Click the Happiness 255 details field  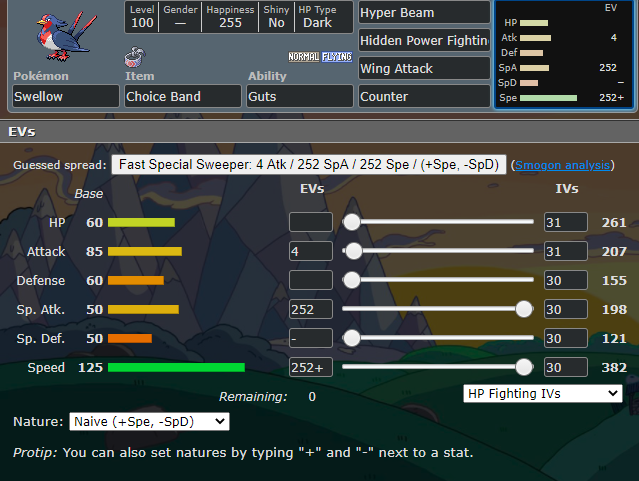click(230, 17)
